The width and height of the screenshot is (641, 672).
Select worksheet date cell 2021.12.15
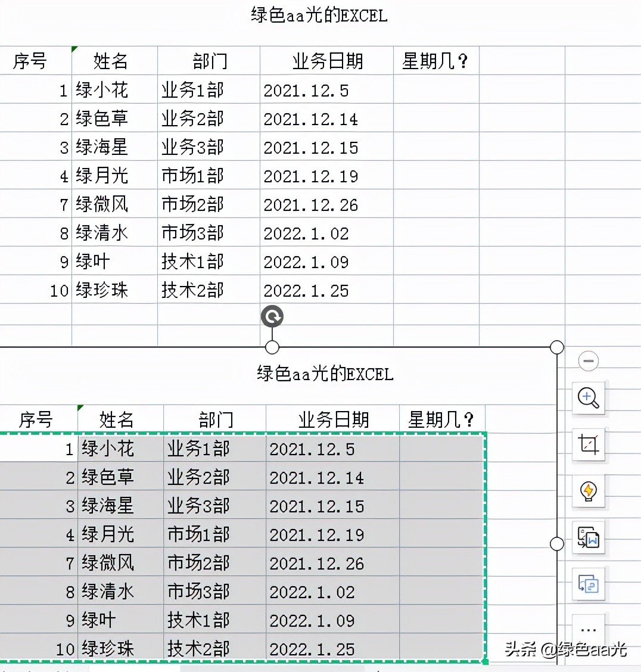326,147
